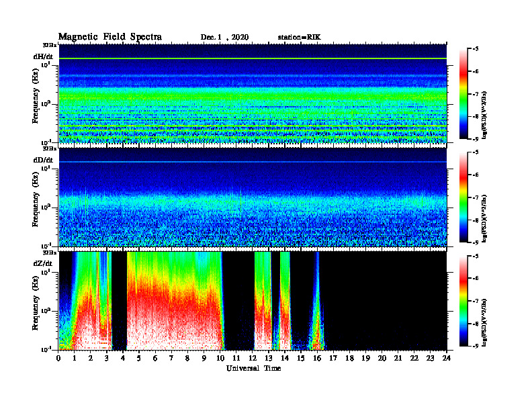This screenshot has width=532, height=411.
Task: Select the date text "Dec. 1 , 2020"
Action: click(224, 38)
